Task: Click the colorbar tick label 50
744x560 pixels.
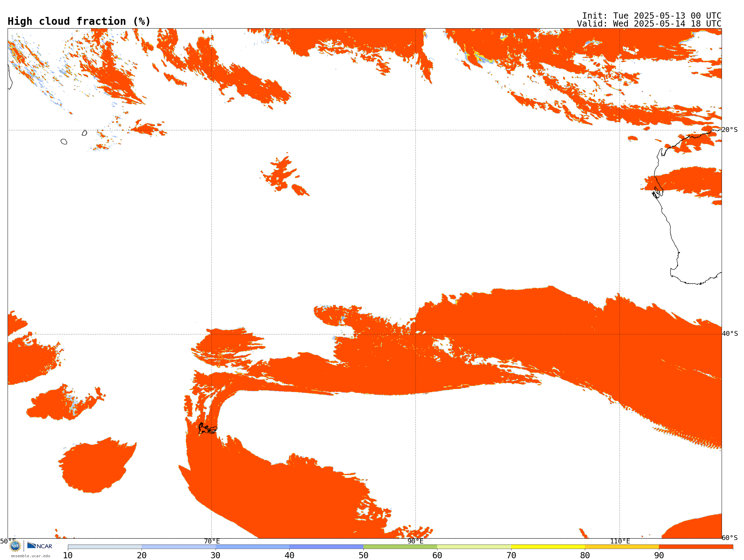Action: pyautogui.click(x=363, y=556)
